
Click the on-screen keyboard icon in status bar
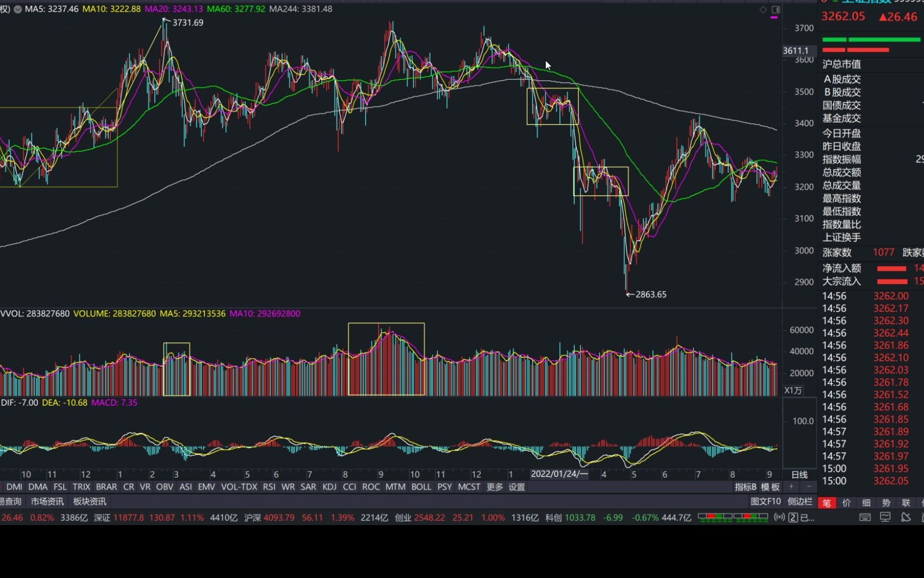(865, 518)
